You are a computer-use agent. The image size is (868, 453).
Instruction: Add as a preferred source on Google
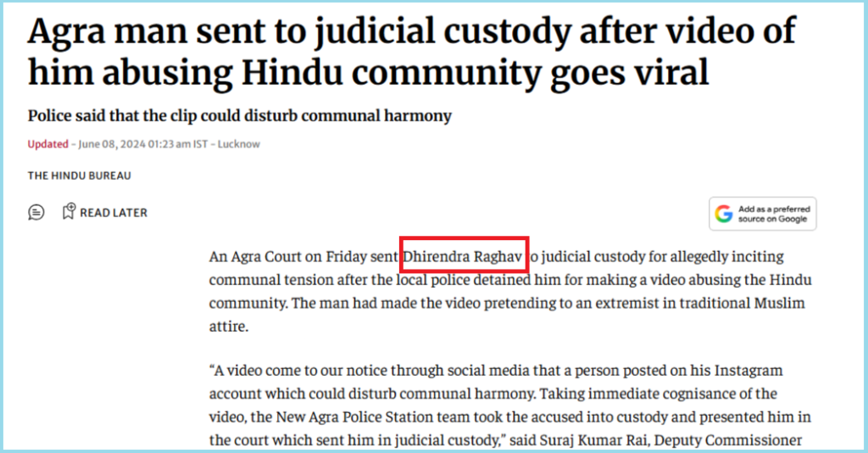tap(762, 214)
